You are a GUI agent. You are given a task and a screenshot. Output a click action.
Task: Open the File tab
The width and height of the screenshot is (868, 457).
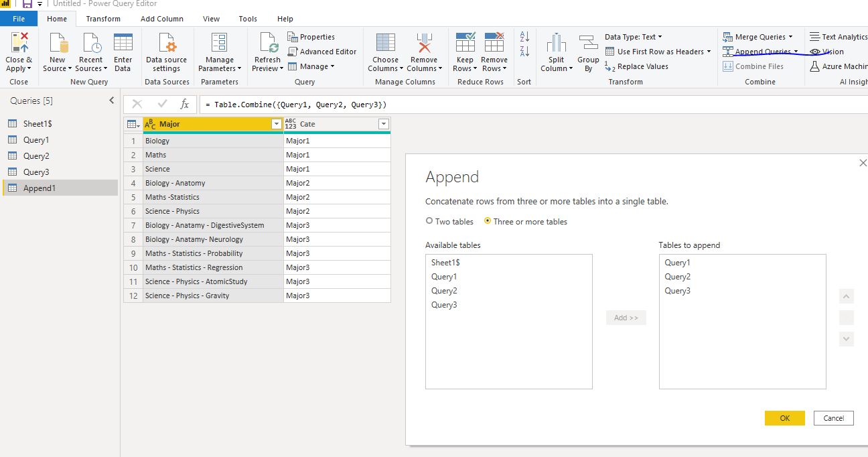pos(19,19)
